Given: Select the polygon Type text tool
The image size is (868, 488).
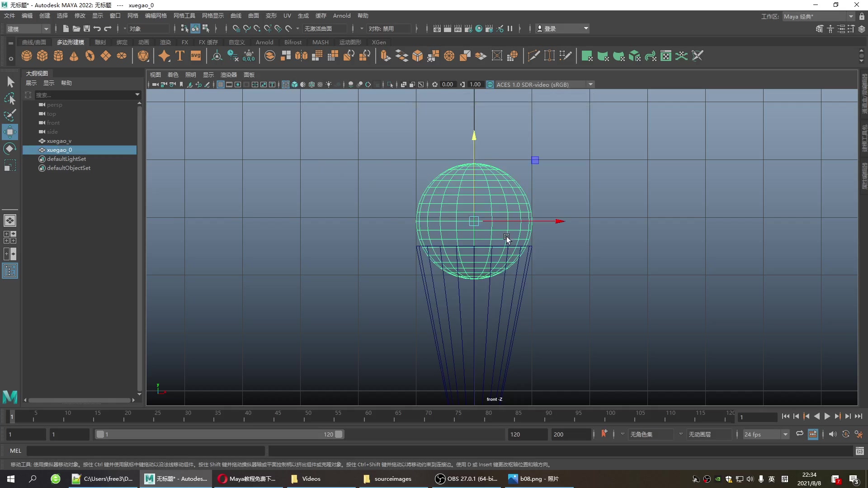Looking at the screenshot, I should click(180, 56).
